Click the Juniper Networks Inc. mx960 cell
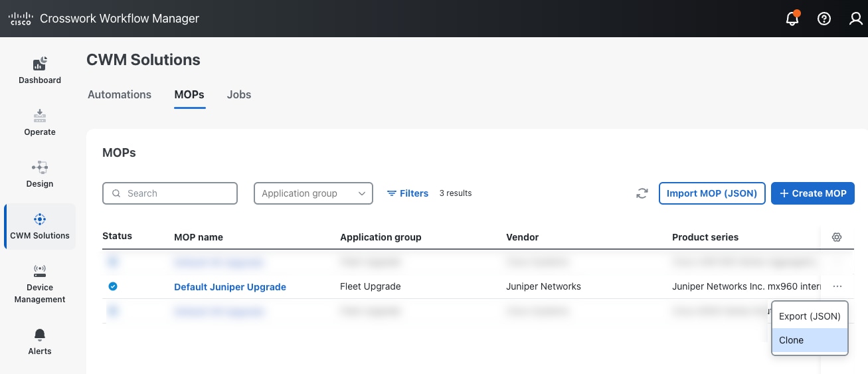The width and height of the screenshot is (868, 374). (x=746, y=286)
